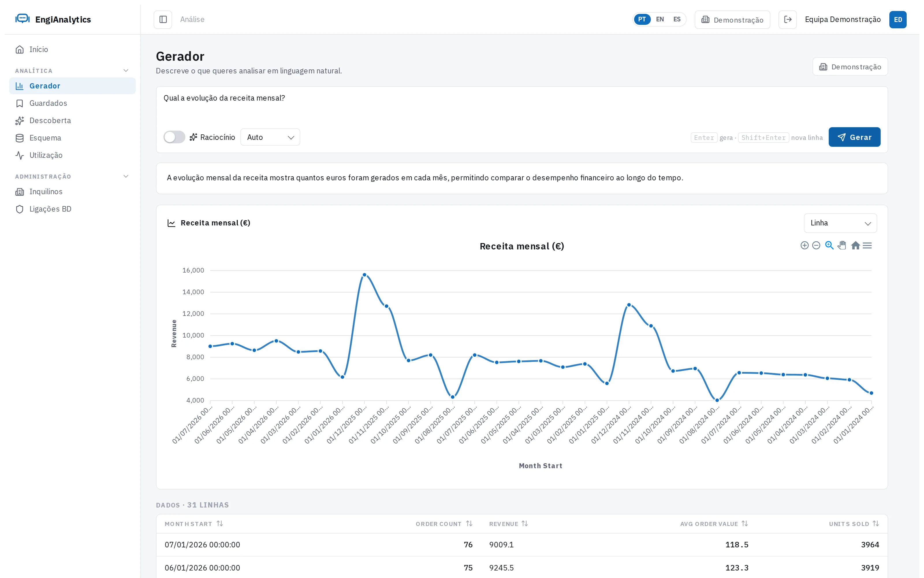Image resolution: width=924 pixels, height=578 pixels.
Task: Click the EngiAnalytics logo icon
Action: pos(23,19)
